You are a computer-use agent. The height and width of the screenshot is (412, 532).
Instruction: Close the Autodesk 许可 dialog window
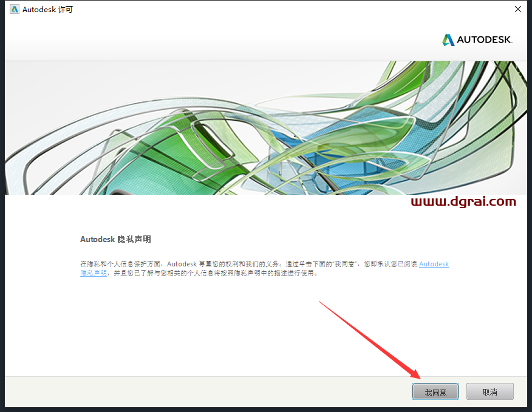coord(518,9)
